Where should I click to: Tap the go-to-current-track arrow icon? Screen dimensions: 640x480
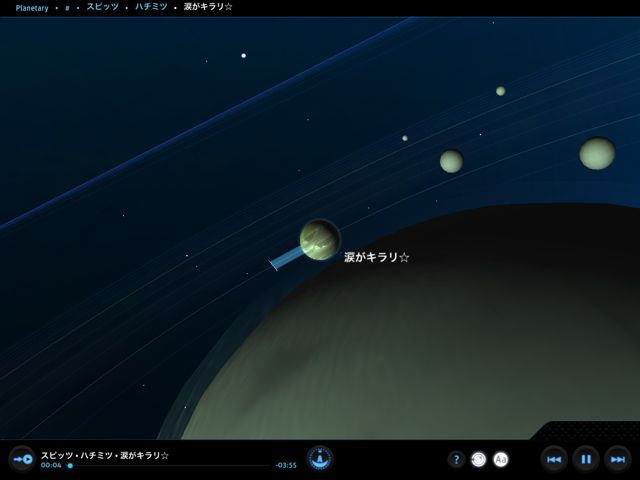[23, 459]
